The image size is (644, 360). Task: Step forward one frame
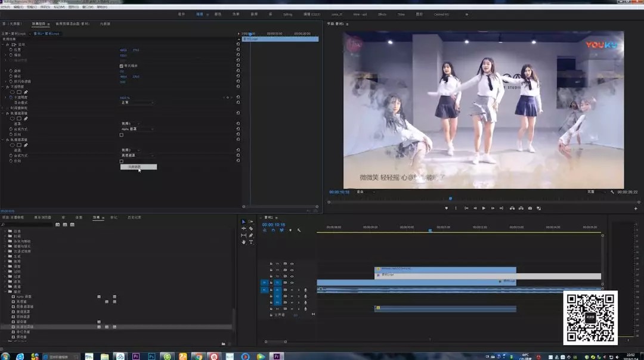tap(493, 208)
